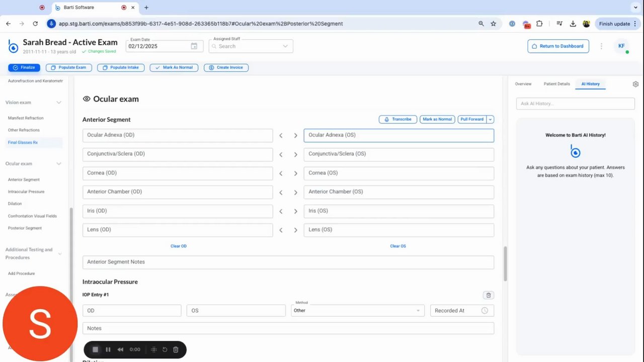The width and height of the screenshot is (644, 362).
Task: Bookmark this page with star icon
Action: coord(494,24)
